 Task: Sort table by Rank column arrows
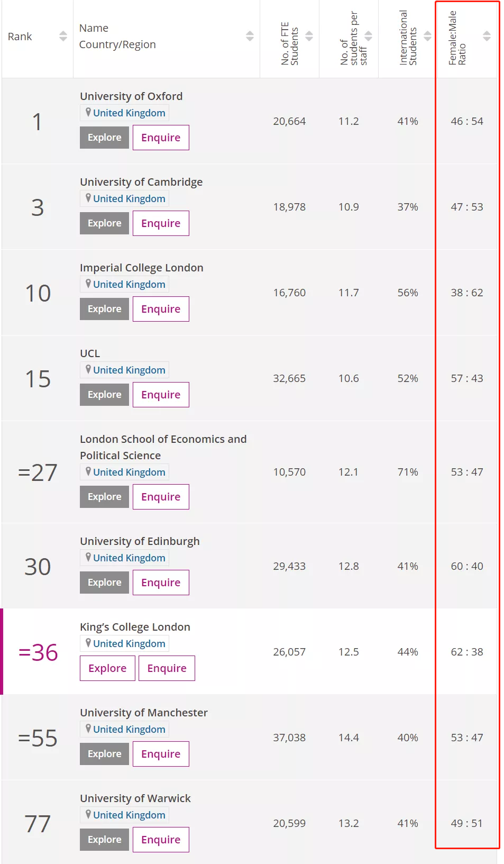[x=63, y=36]
